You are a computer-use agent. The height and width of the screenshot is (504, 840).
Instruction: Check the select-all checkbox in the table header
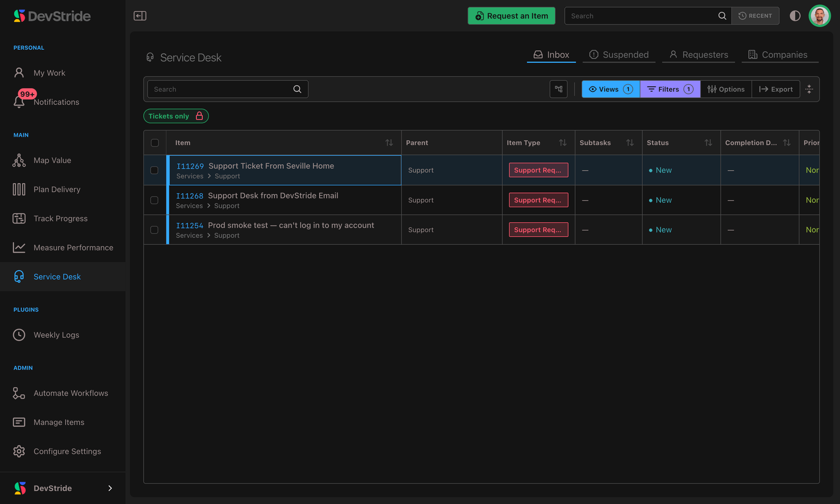click(155, 143)
